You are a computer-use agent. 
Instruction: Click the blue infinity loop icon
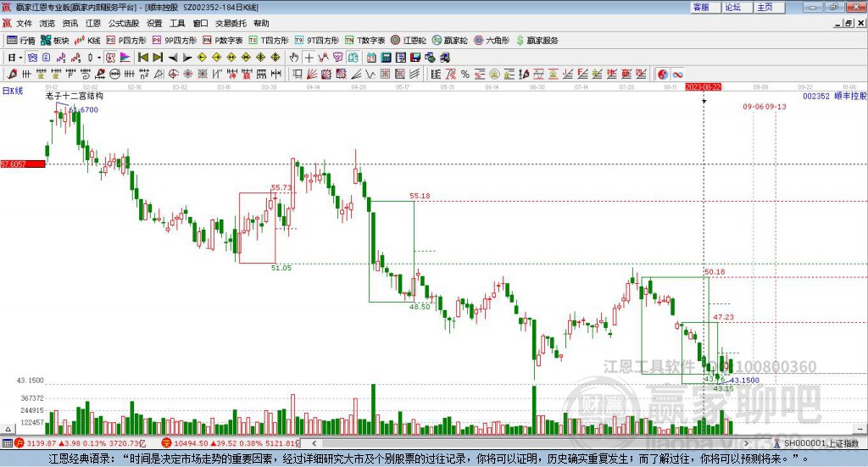677,74
